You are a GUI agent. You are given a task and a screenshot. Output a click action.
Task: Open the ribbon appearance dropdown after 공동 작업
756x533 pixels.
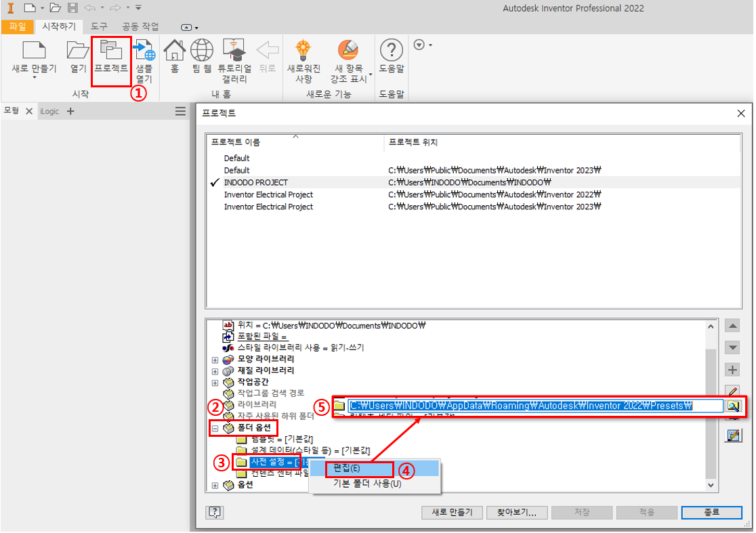coord(190,28)
